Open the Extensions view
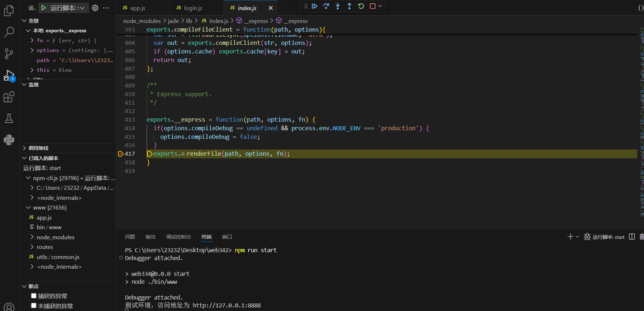The width and height of the screenshot is (644, 311). 9,97
